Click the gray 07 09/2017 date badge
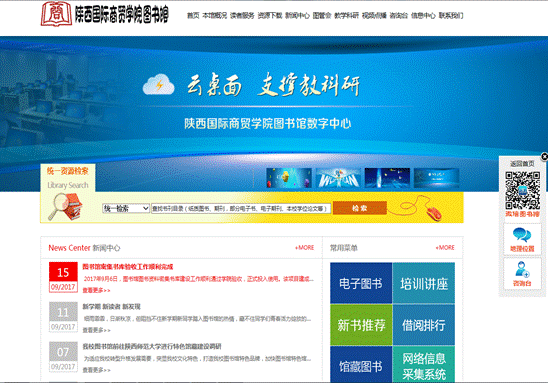Screen dimensions: 548x383 63,356
